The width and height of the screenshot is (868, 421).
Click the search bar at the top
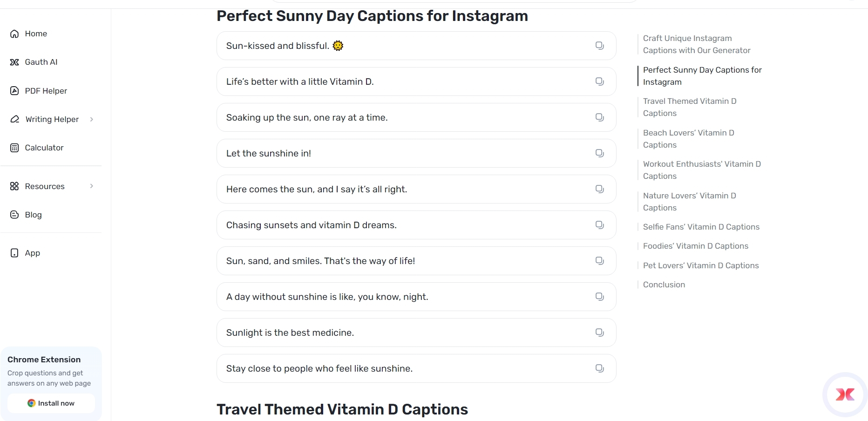coord(456,1)
